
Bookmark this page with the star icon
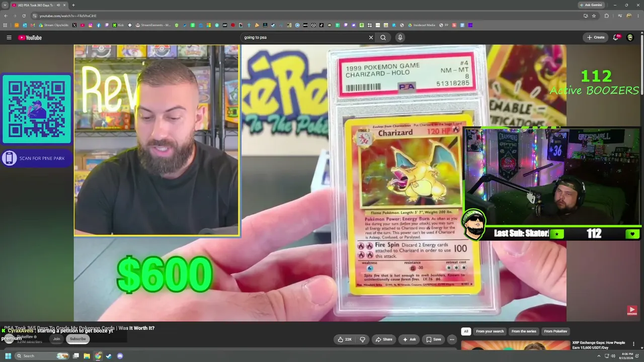coord(594,16)
